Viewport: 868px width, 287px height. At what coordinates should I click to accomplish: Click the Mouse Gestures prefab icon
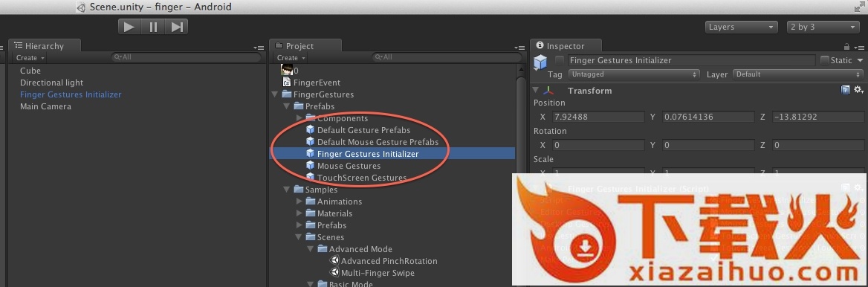[x=310, y=165]
